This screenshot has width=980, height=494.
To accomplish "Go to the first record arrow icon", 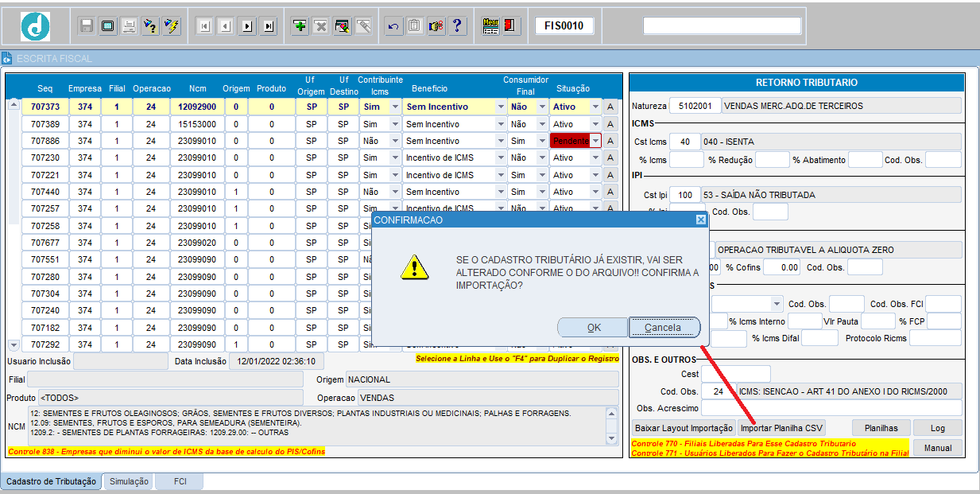I will tap(204, 26).
